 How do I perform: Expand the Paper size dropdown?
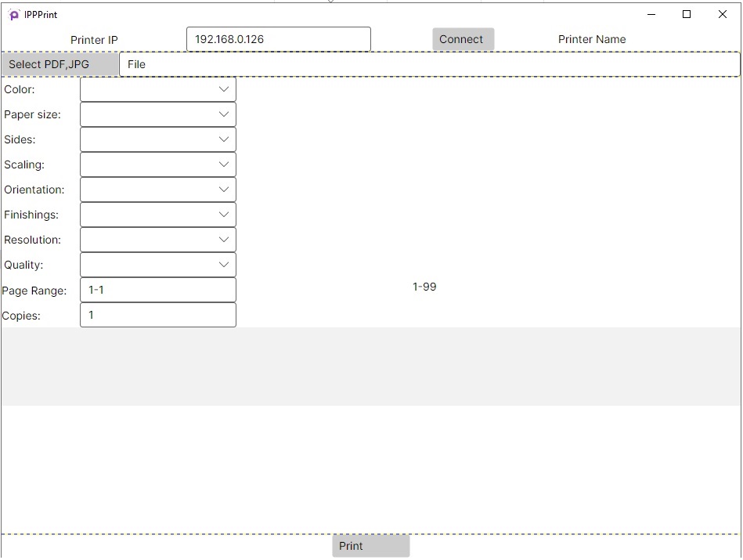click(157, 114)
